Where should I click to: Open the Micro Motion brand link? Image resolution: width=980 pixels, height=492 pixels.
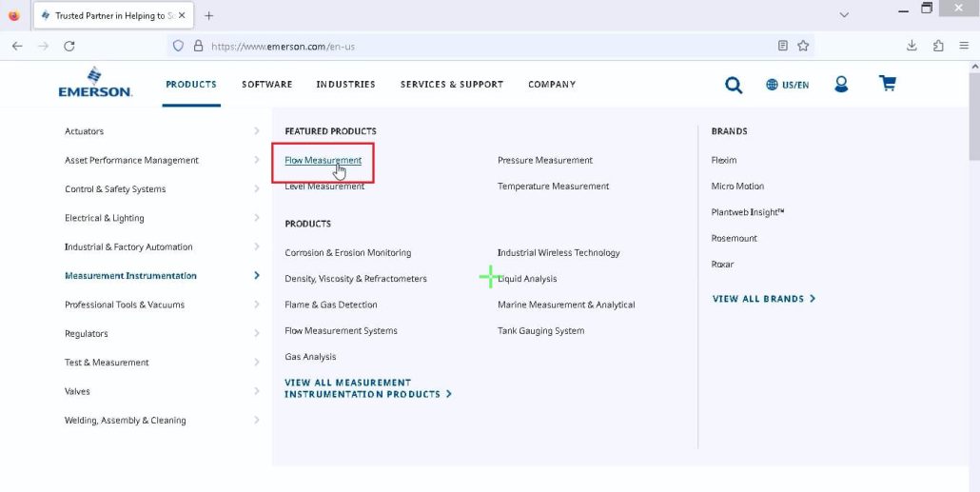point(737,187)
